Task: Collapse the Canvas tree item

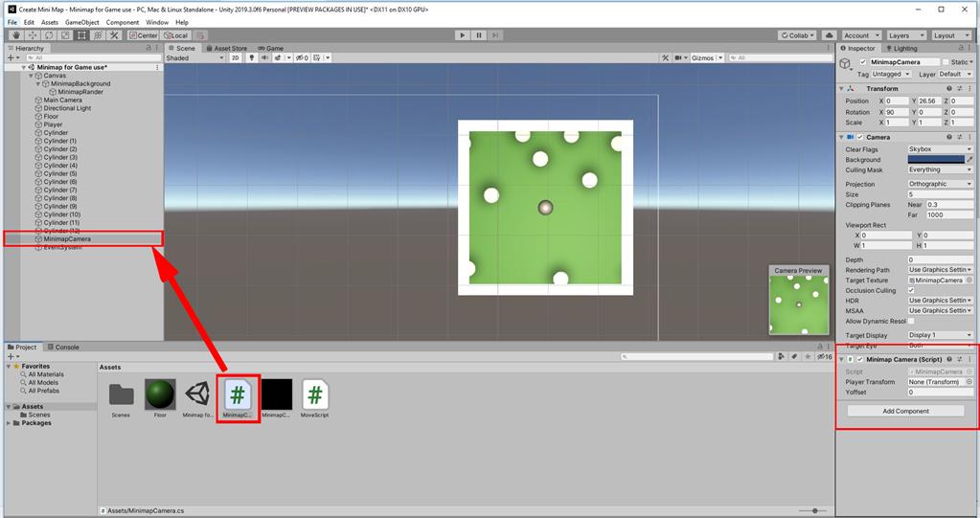Action: pyautogui.click(x=31, y=76)
